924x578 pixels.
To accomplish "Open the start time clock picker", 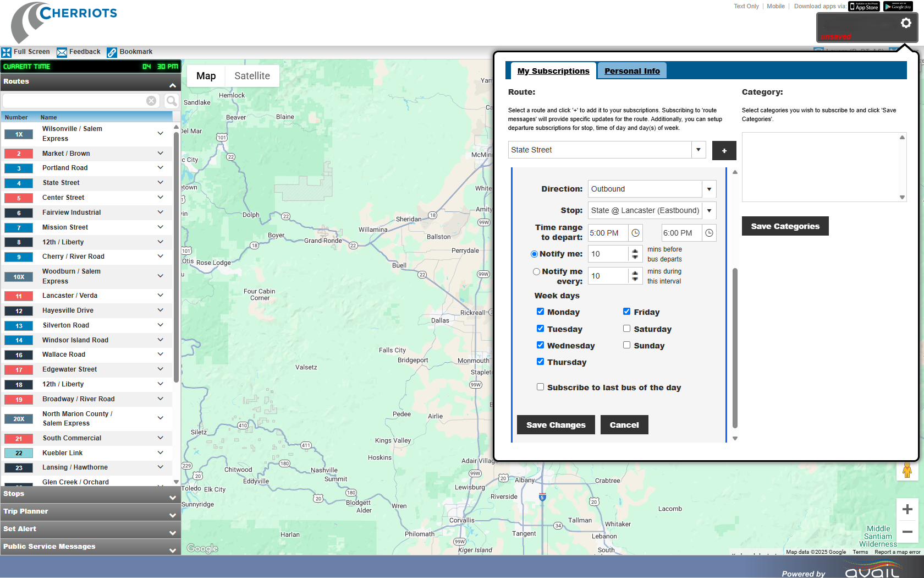I will 635,233.
